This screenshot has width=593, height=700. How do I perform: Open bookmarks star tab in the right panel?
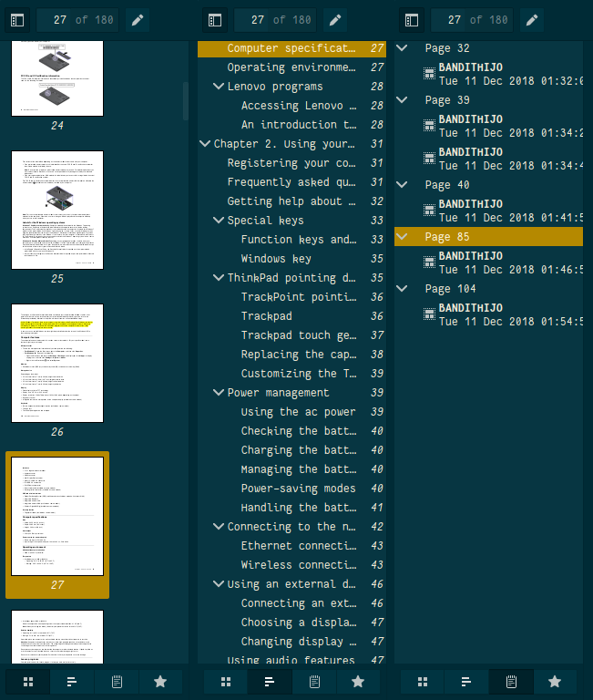tap(554, 682)
